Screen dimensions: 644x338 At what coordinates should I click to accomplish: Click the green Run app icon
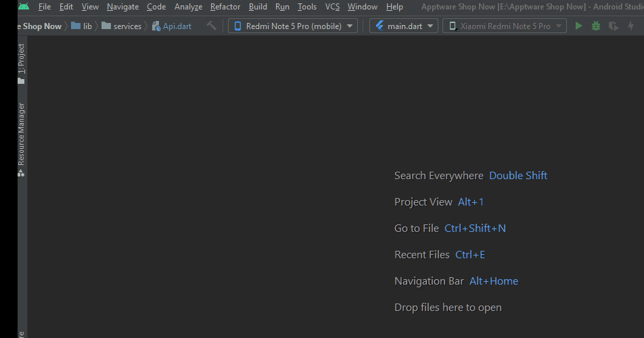[x=578, y=26]
